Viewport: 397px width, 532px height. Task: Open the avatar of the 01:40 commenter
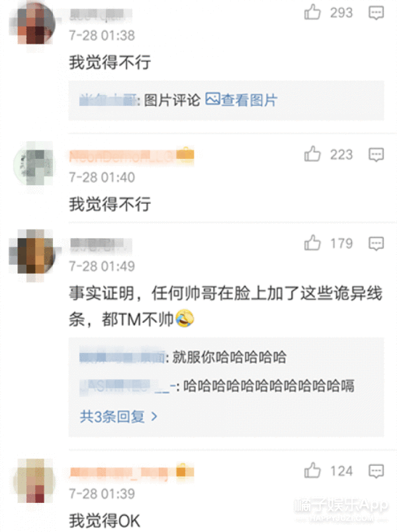pos(34,165)
